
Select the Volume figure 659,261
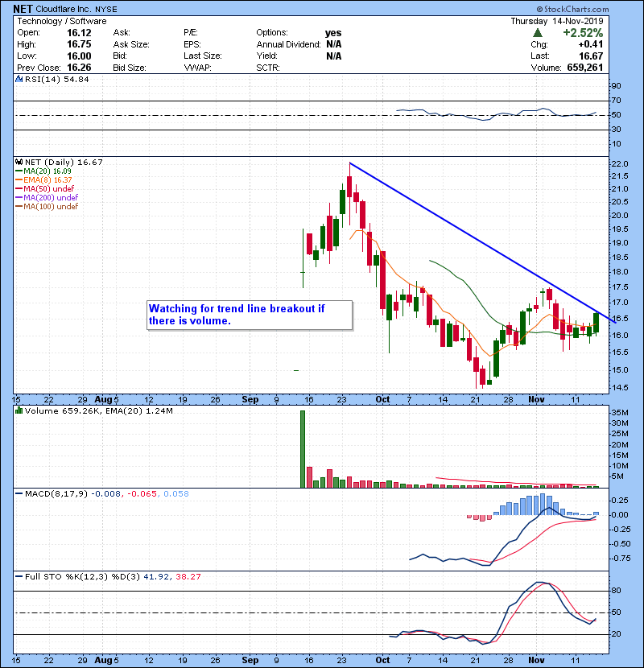[x=584, y=68]
